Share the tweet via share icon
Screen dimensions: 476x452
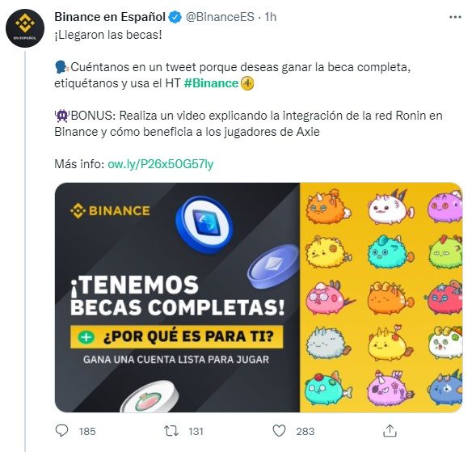pyautogui.click(x=390, y=430)
